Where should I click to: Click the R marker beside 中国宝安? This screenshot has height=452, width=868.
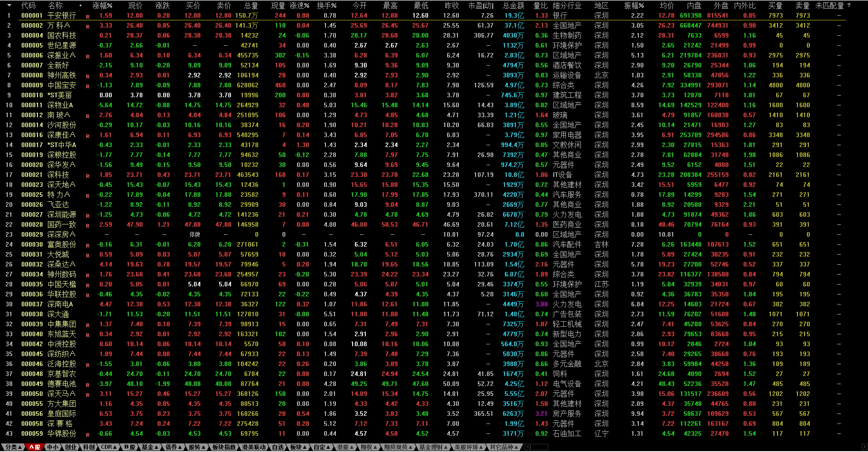88,86
